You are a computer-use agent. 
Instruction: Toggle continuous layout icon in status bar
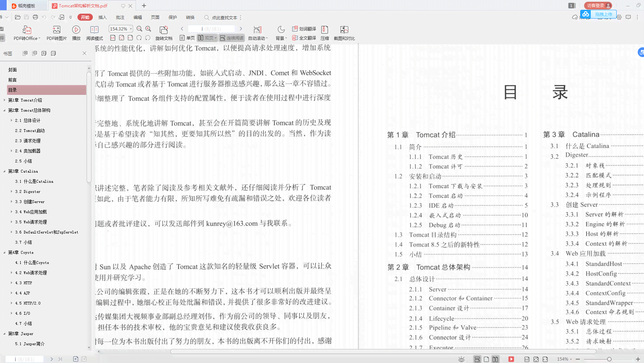pyautogui.click(x=477, y=359)
